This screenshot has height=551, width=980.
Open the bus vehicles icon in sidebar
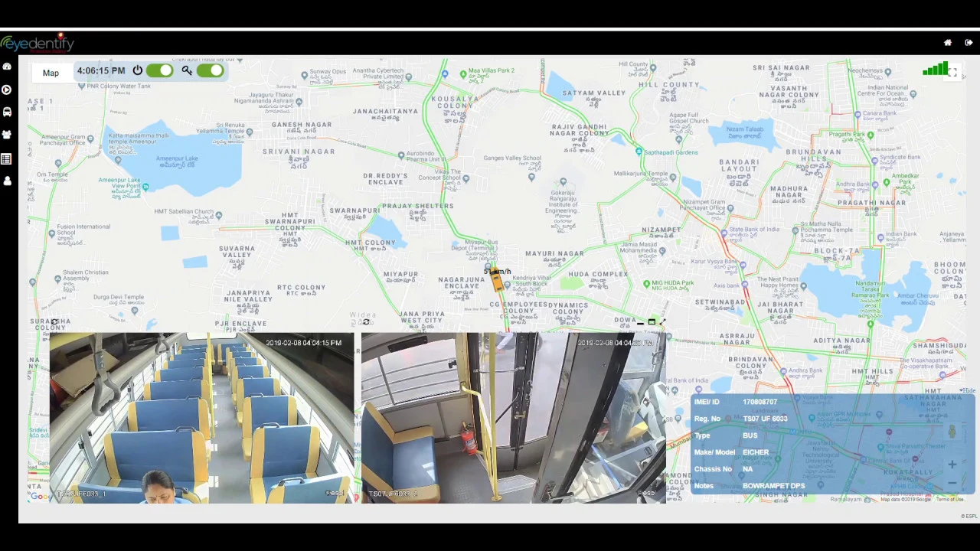(7, 112)
